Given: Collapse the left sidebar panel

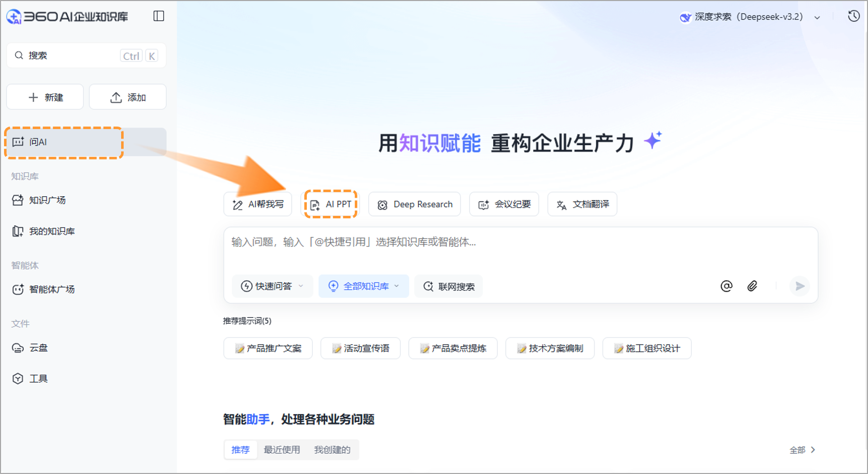Looking at the screenshot, I should click(x=158, y=16).
